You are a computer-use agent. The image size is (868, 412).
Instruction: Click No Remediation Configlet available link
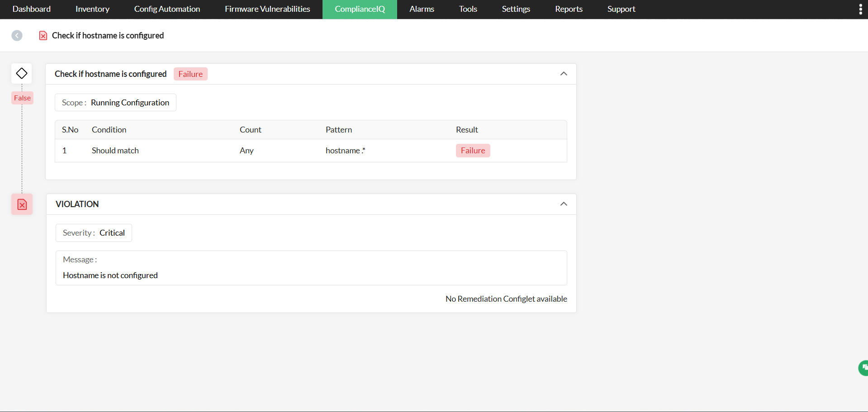pos(506,298)
